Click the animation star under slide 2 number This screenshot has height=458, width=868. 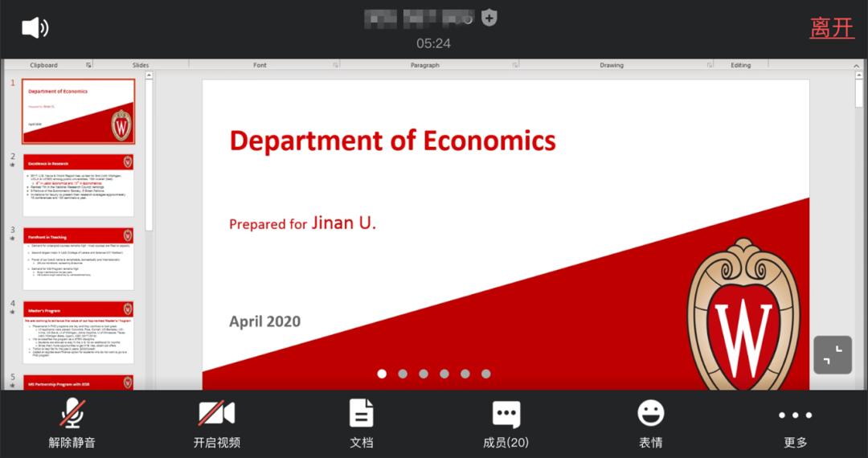point(13,165)
